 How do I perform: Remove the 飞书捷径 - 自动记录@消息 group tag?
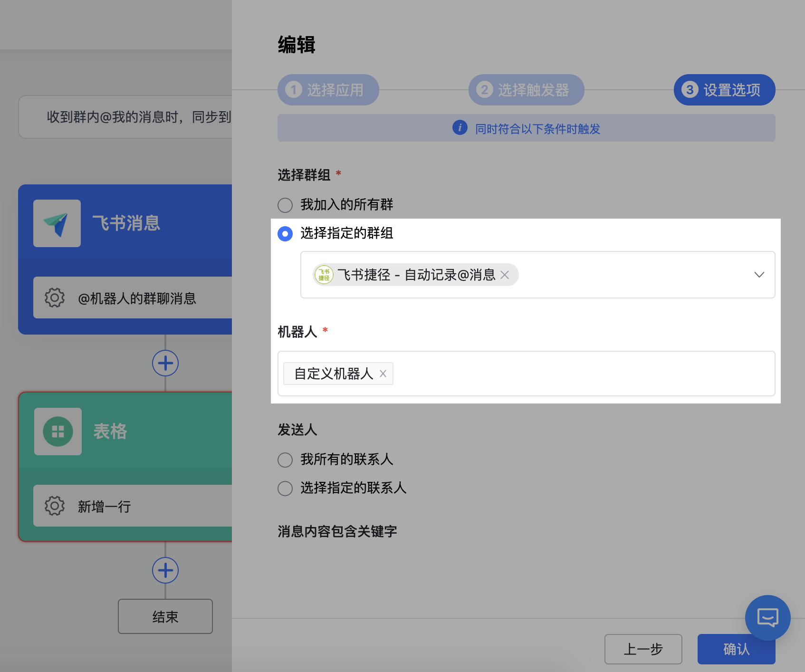tap(505, 275)
